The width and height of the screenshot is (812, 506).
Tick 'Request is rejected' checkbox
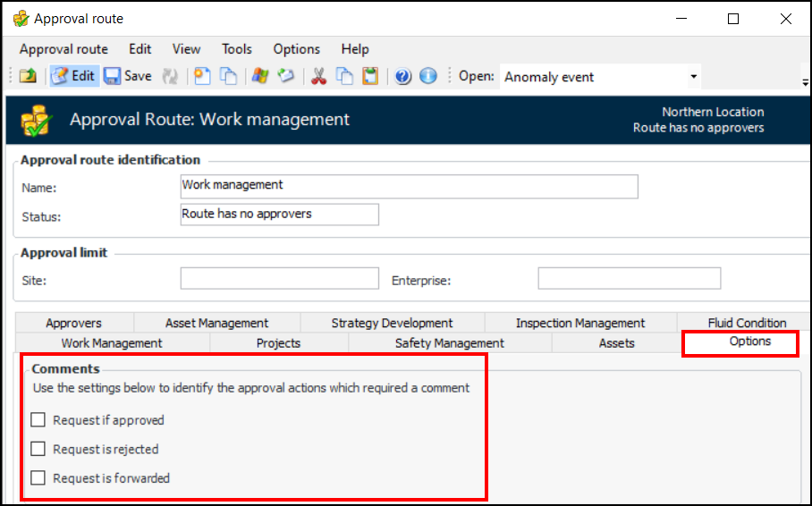38,449
